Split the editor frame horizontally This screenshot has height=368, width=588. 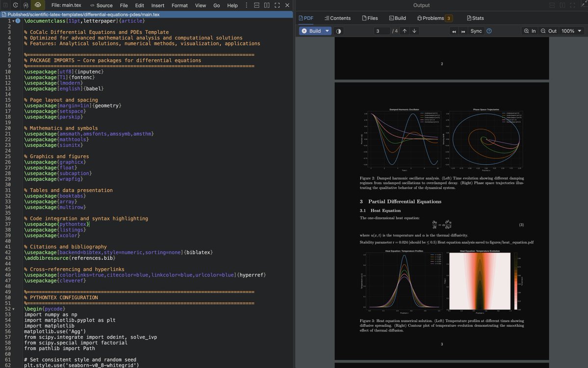(256, 5)
